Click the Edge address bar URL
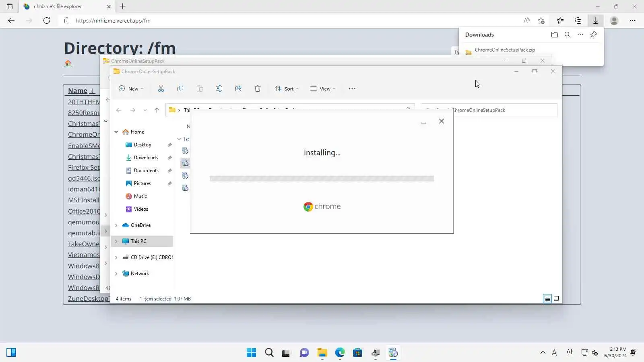The height and width of the screenshot is (362, 644). pos(113,21)
